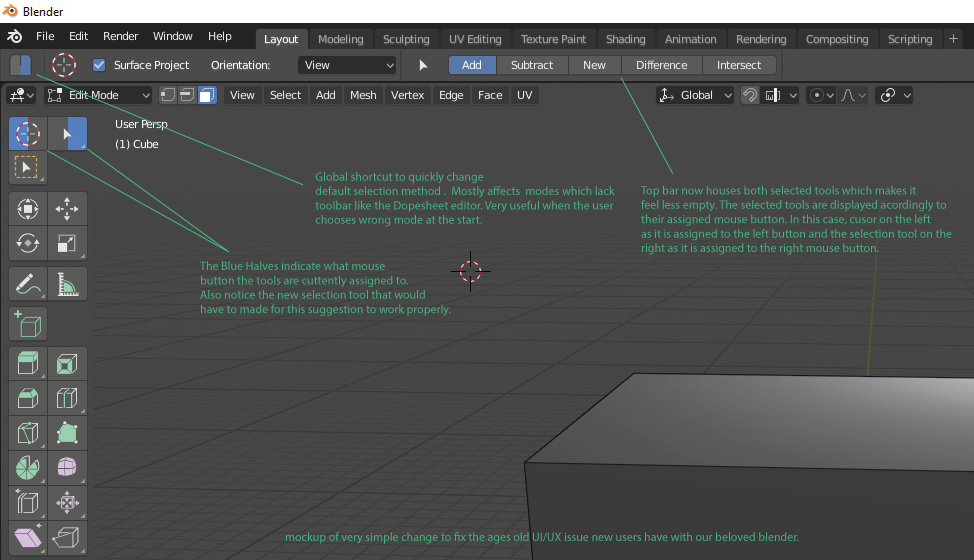This screenshot has width=974, height=560.
Task: Select the Rotate tool
Action: [x=28, y=243]
